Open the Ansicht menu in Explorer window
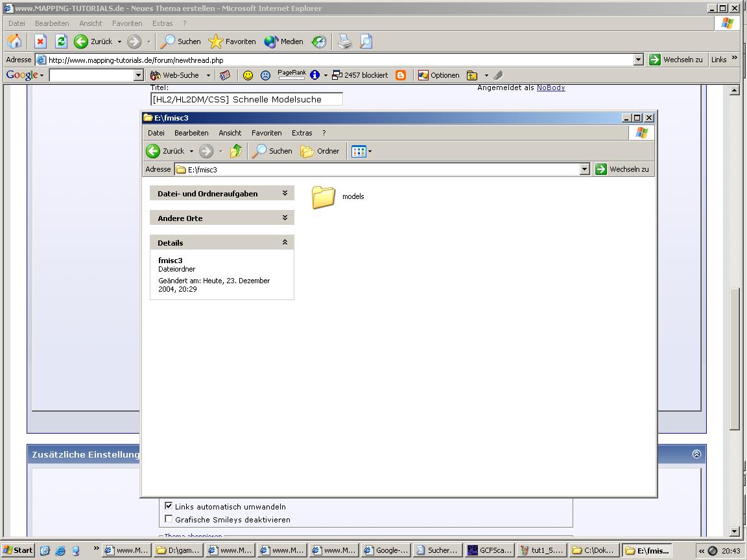The width and height of the screenshot is (747, 560). click(x=230, y=133)
